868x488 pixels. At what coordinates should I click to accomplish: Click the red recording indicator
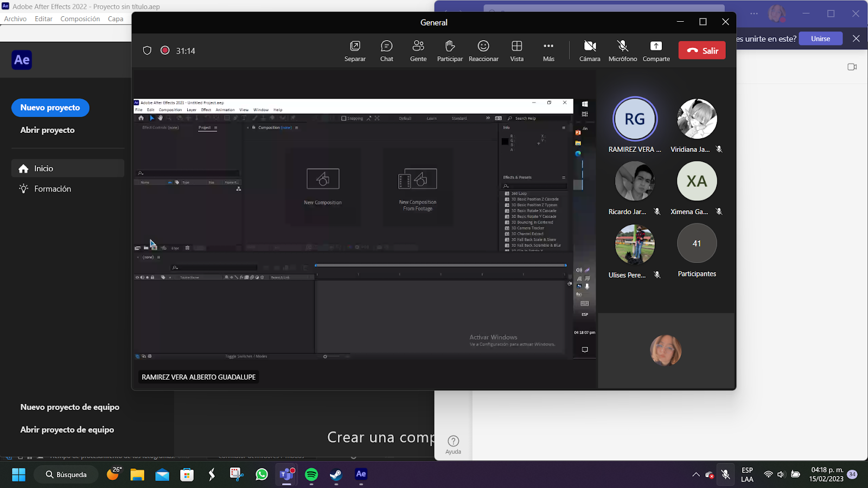165,50
